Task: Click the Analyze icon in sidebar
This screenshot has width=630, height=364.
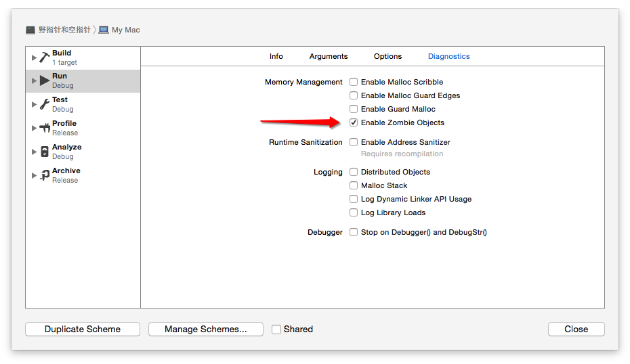Action: pos(45,152)
